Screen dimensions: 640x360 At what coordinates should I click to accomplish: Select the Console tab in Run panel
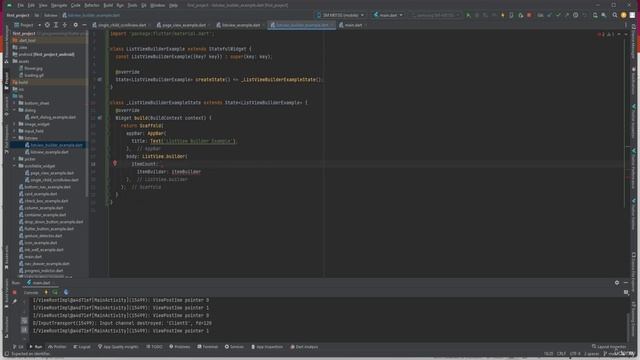(x=31, y=292)
